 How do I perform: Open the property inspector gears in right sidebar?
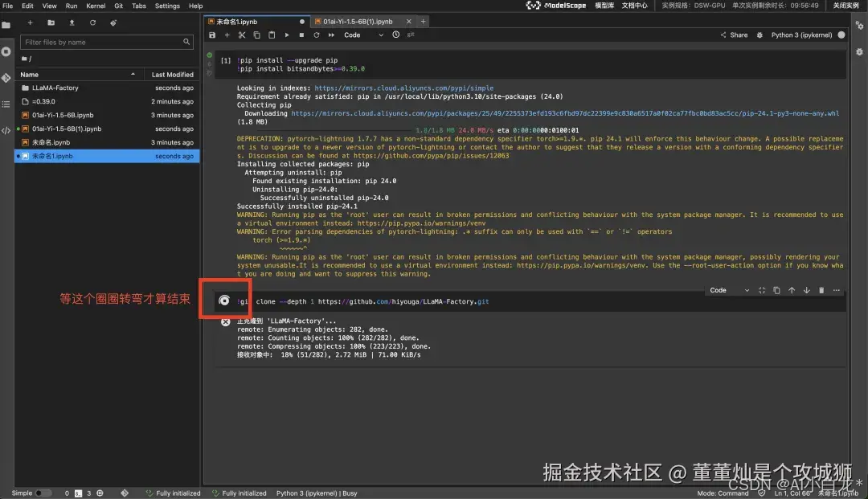[859, 26]
